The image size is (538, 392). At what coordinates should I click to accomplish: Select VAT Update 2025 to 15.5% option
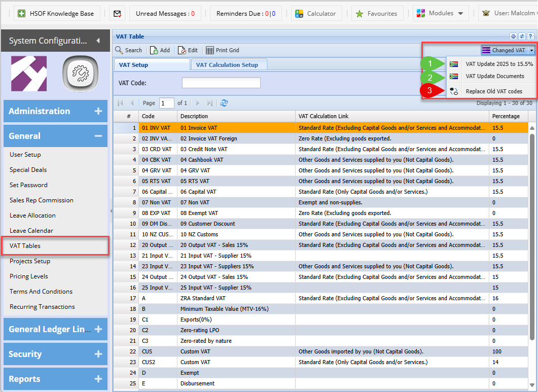[x=499, y=64]
